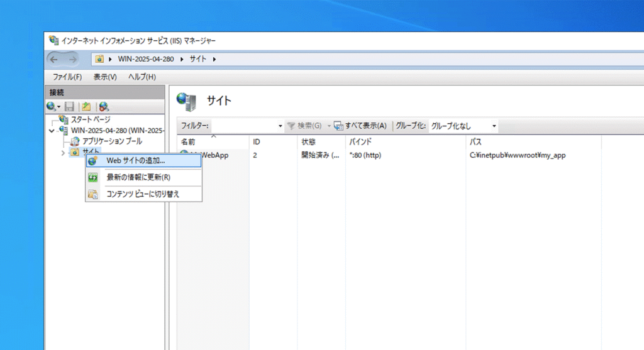The height and width of the screenshot is (350, 644).
Task: Click the すべて表示(A) button
Action: click(360, 126)
